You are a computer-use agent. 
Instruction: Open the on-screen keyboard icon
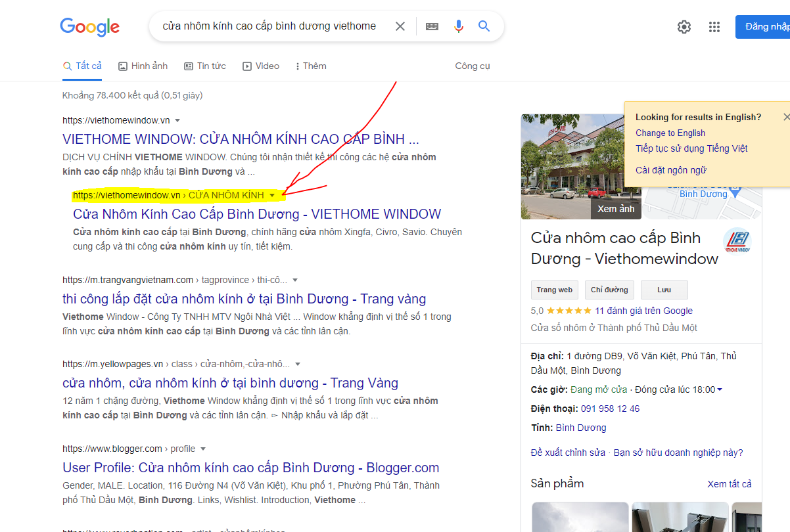click(432, 26)
